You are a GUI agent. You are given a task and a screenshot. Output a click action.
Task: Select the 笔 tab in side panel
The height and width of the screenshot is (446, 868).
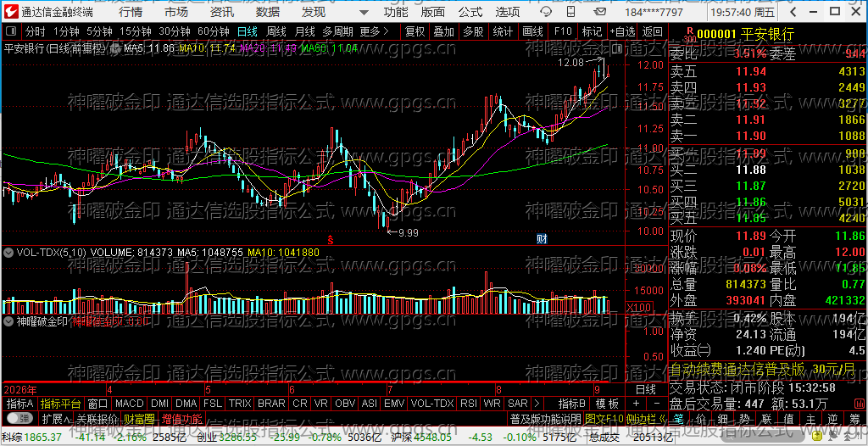point(681,418)
